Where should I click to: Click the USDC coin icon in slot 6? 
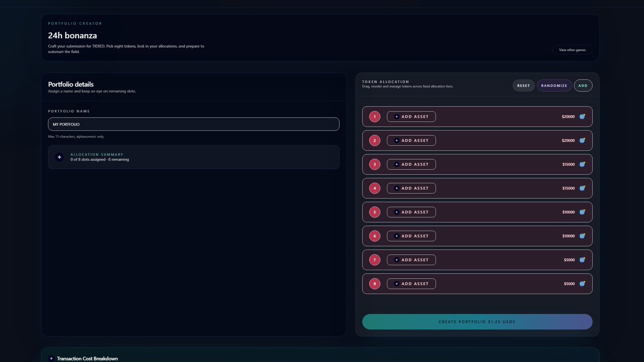pos(582,236)
